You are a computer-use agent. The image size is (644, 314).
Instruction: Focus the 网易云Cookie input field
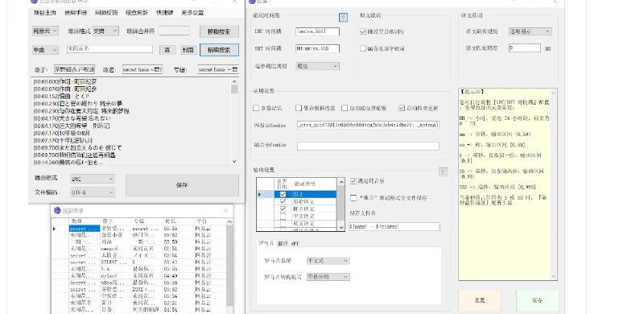click(x=368, y=125)
